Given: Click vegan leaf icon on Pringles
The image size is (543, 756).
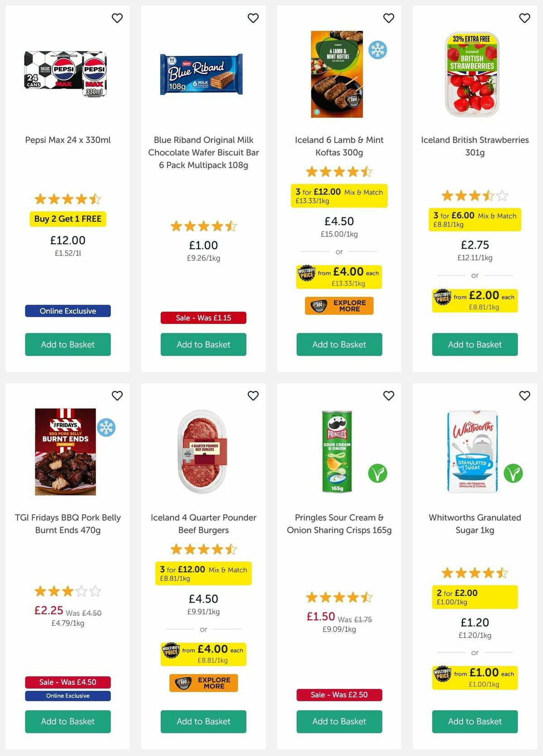Looking at the screenshot, I should tap(377, 474).
